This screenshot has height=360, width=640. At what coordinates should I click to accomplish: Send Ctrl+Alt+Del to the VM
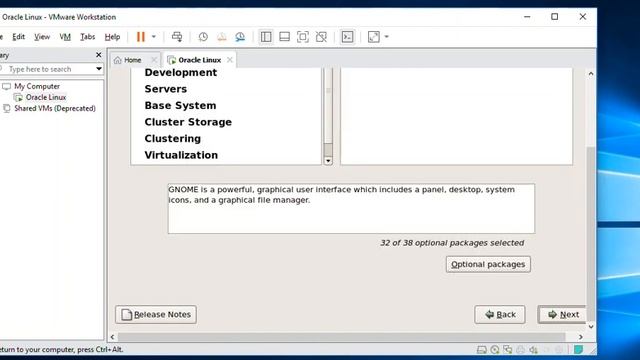177,37
